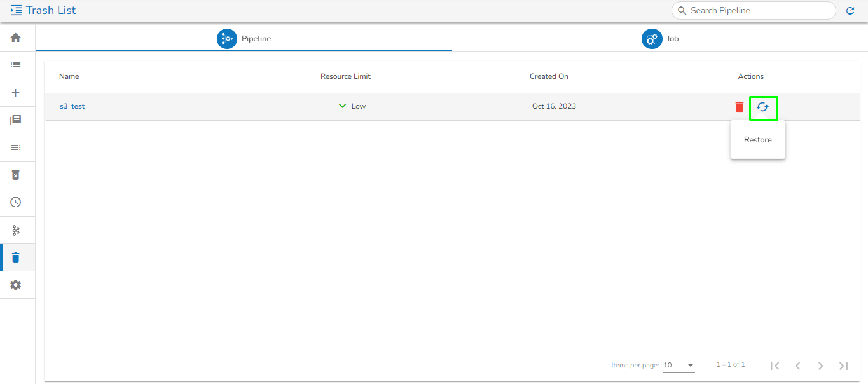Go to next page arrow
Image resolution: width=868 pixels, height=384 pixels.
coord(821,366)
